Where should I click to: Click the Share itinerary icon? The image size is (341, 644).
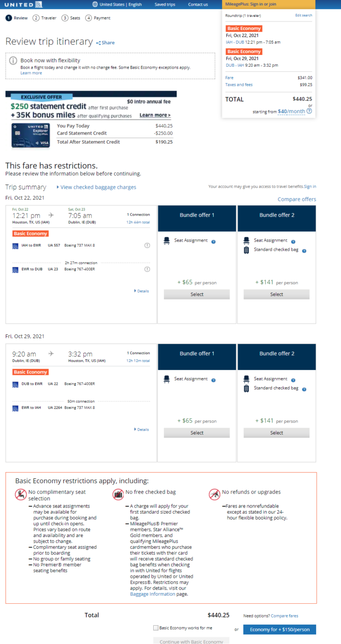[x=99, y=43]
